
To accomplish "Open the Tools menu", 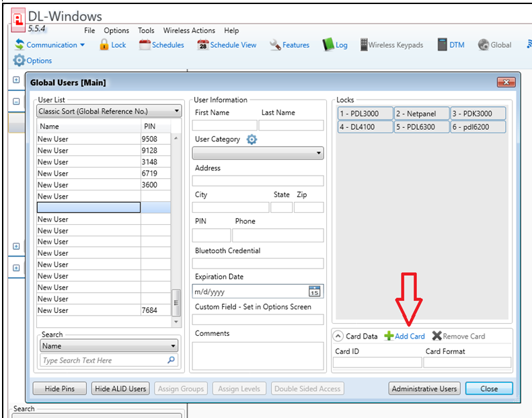I will coord(146,30).
